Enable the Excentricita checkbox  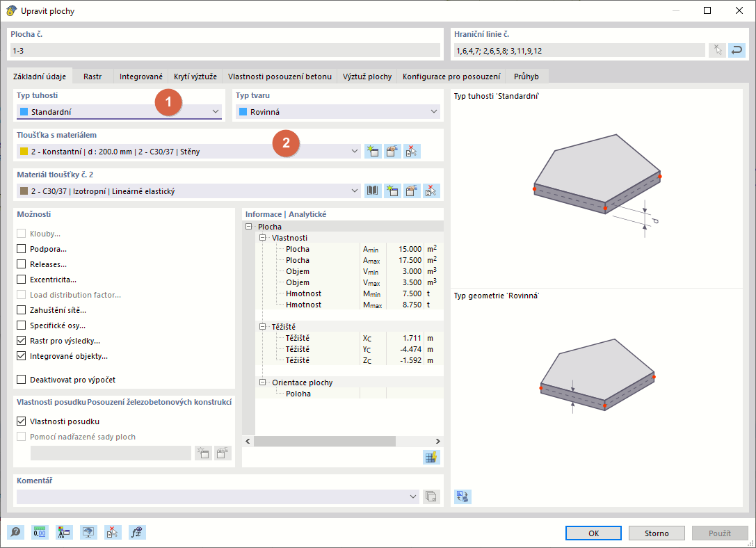pos(22,280)
